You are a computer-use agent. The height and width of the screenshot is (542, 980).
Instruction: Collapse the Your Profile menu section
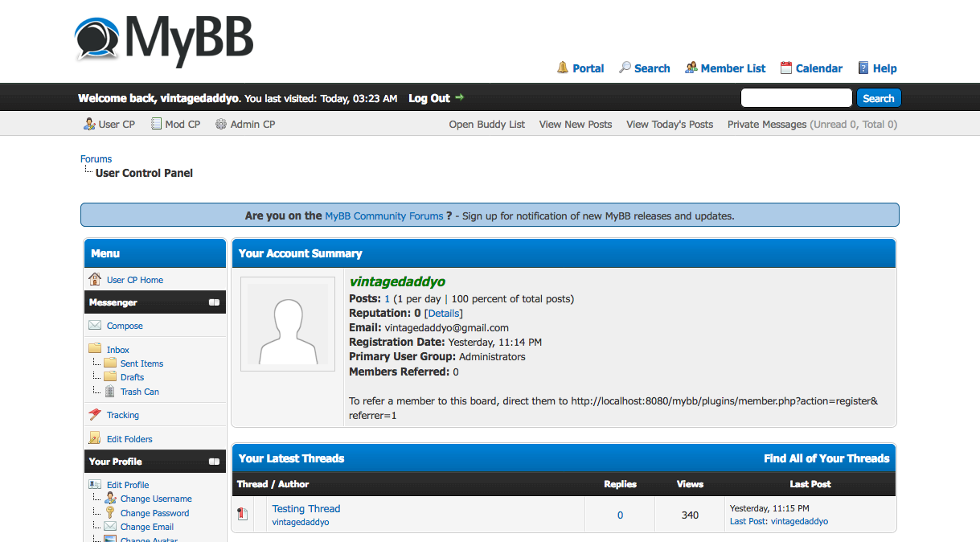pyautogui.click(x=214, y=462)
